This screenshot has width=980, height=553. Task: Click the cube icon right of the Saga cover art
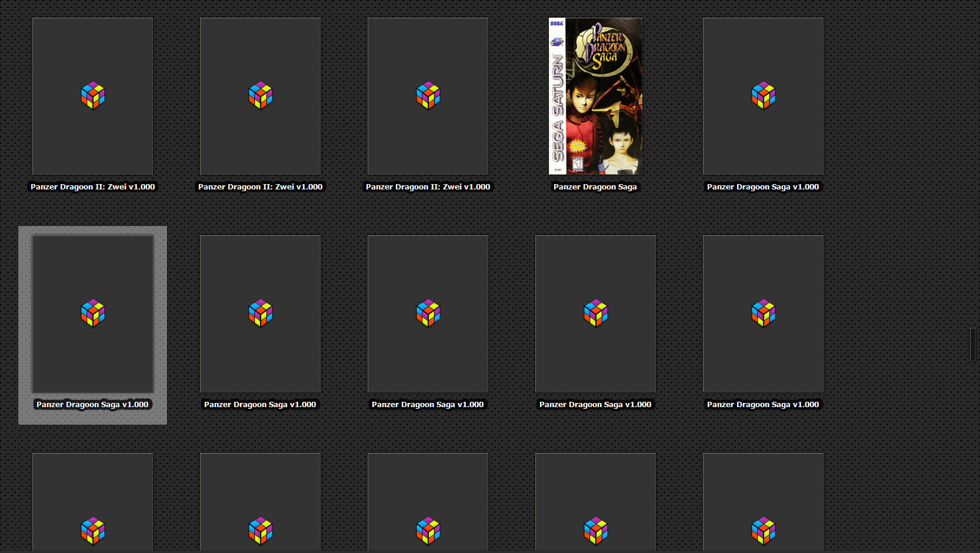coord(763,96)
